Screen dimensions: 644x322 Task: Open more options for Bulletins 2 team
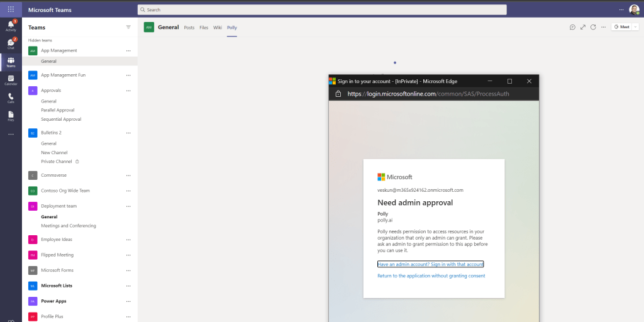128,133
